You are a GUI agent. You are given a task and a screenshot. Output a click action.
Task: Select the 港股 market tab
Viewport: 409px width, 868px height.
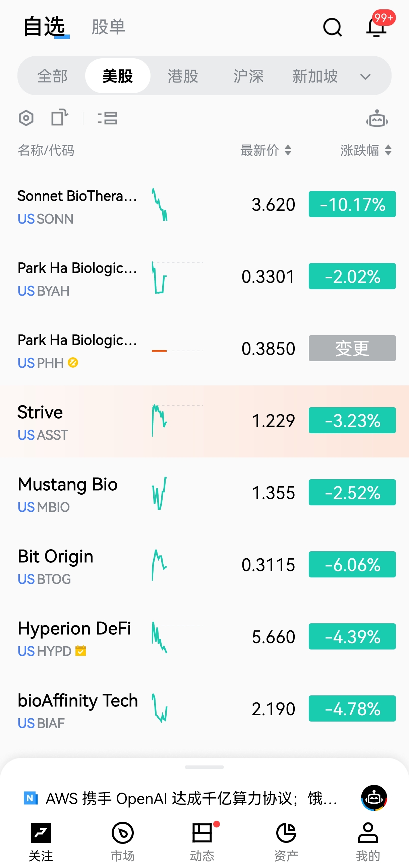[183, 76]
